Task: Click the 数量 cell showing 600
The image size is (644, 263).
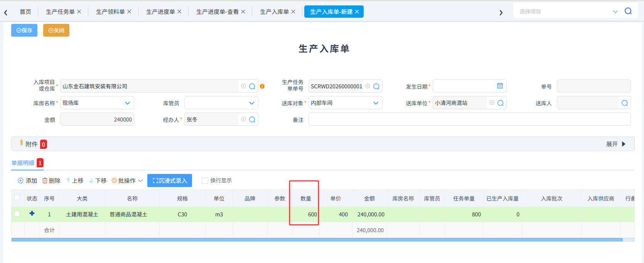Action: point(306,214)
